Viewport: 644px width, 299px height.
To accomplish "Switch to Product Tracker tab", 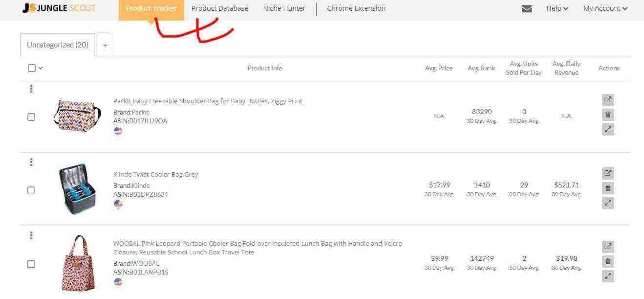I will tap(151, 10).
